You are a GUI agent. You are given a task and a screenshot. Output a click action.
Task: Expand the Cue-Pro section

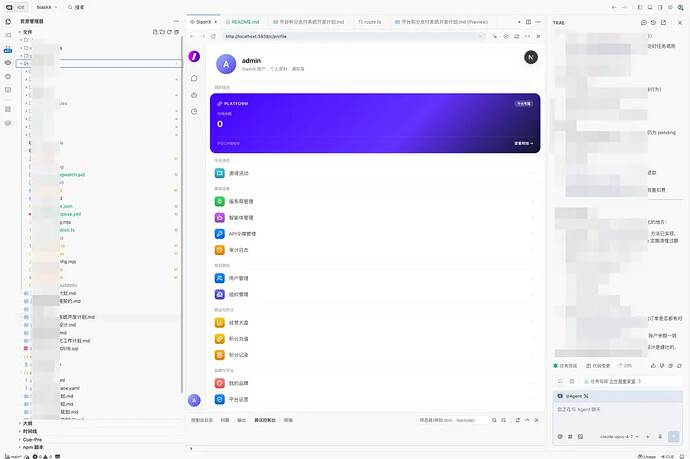[31, 439]
